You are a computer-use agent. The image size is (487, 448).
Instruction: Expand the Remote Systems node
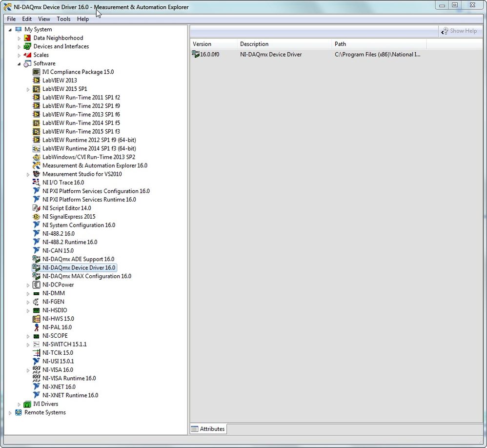[x=11, y=413]
